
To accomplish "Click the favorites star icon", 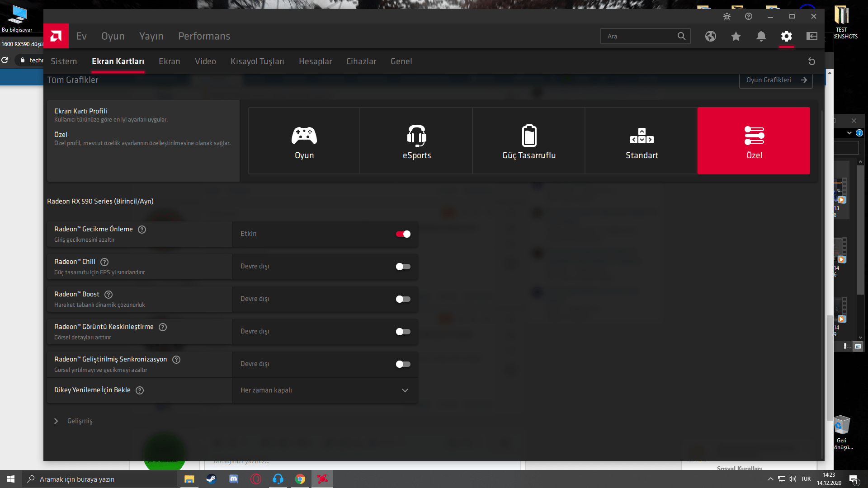I will click(x=736, y=36).
